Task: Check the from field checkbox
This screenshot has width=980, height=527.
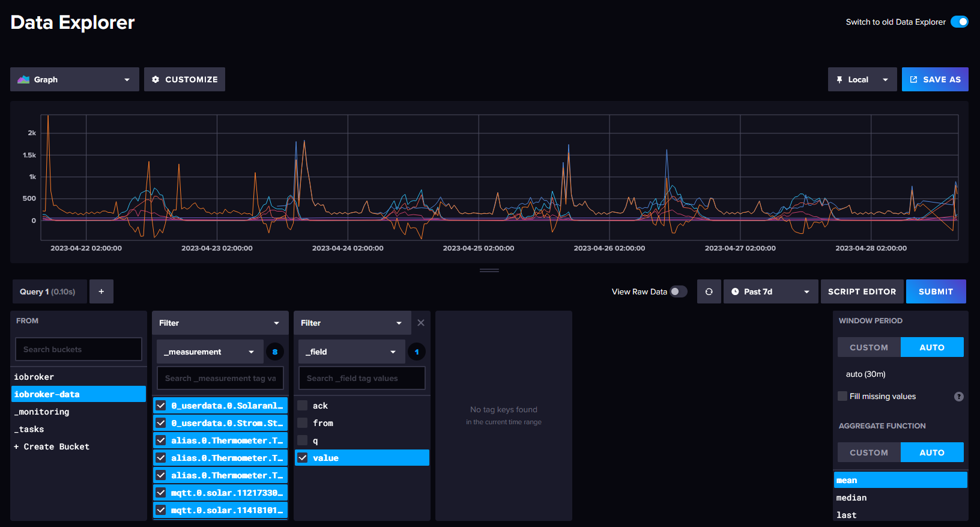Action: [x=303, y=423]
